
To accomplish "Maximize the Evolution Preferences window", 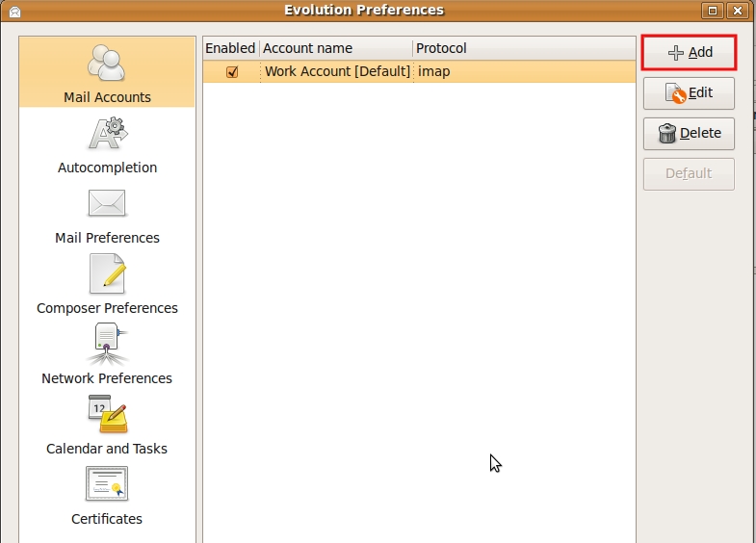I will 712,11.
